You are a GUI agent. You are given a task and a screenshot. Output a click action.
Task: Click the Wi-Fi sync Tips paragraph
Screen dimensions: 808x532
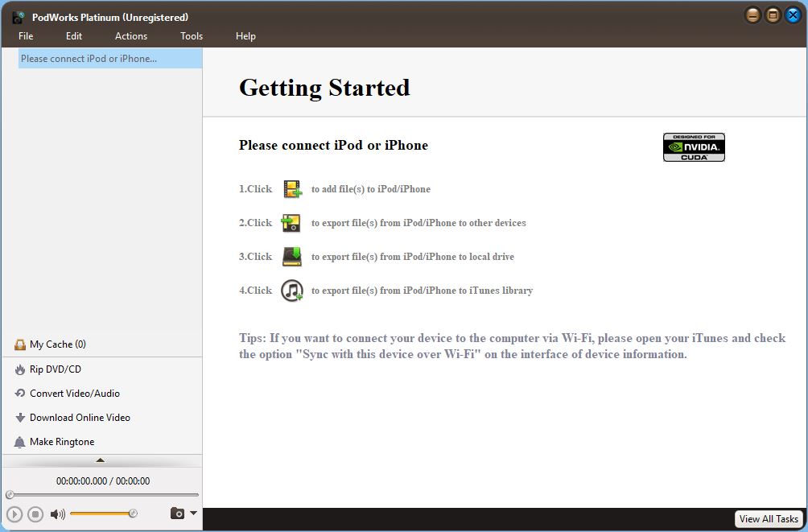pos(512,346)
